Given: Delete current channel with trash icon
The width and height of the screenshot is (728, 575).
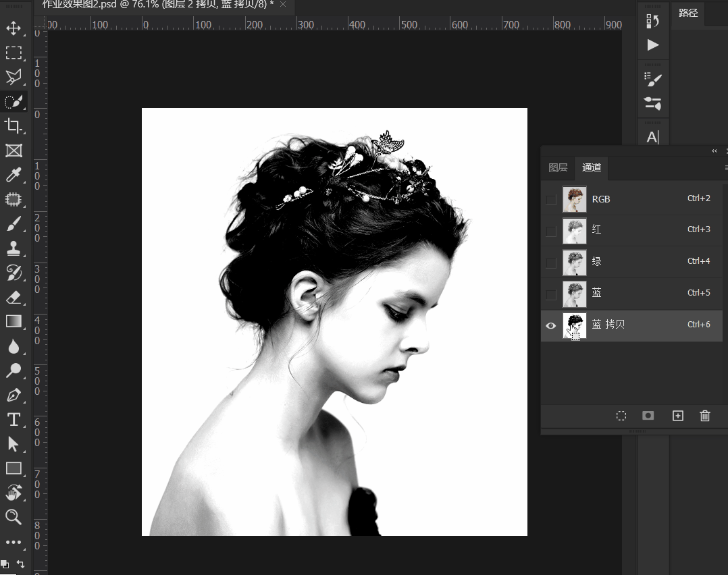Looking at the screenshot, I should [x=705, y=416].
